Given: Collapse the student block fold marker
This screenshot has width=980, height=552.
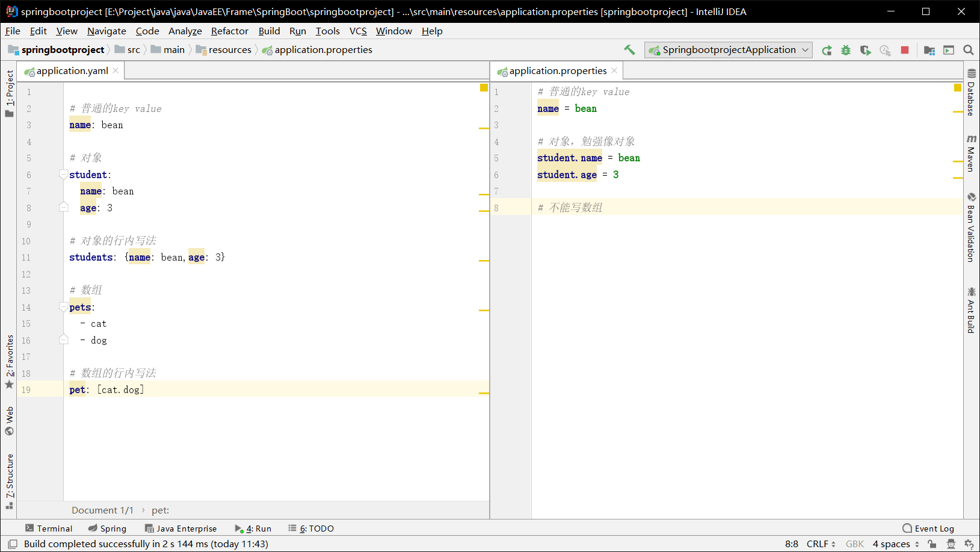Looking at the screenshot, I should point(63,175).
